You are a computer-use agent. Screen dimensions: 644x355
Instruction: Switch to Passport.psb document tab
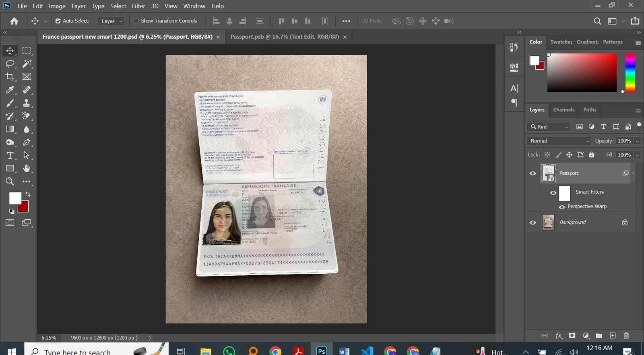click(285, 37)
